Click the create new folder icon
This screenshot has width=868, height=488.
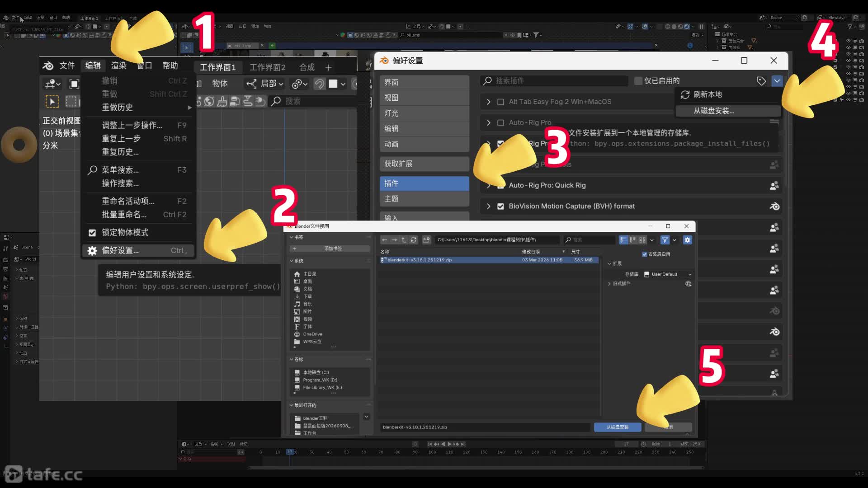426,240
